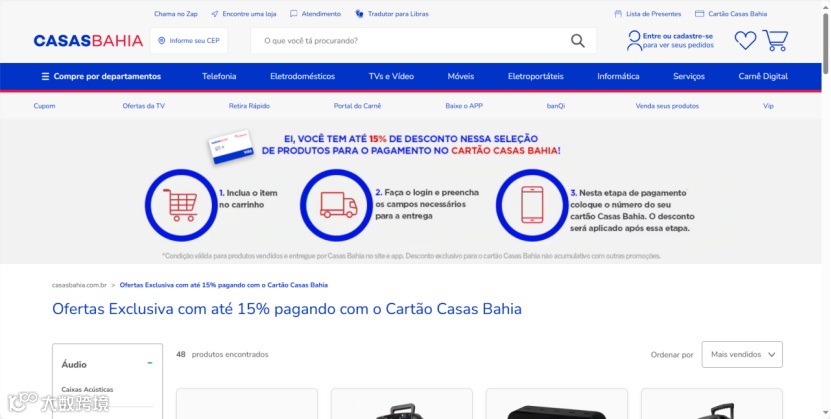The image size is (831, 419).
Task: Click the user account icon
Action: (634, 41)
